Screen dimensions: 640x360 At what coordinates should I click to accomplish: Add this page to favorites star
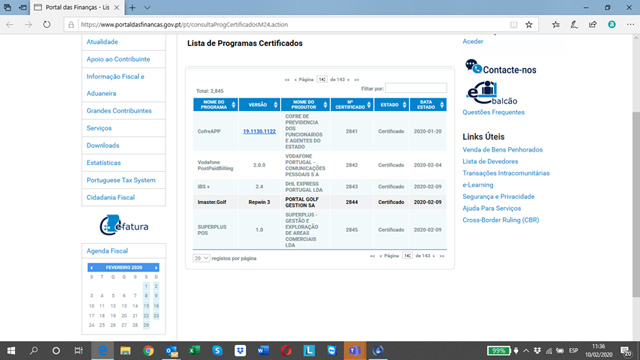tap(529, 24)
